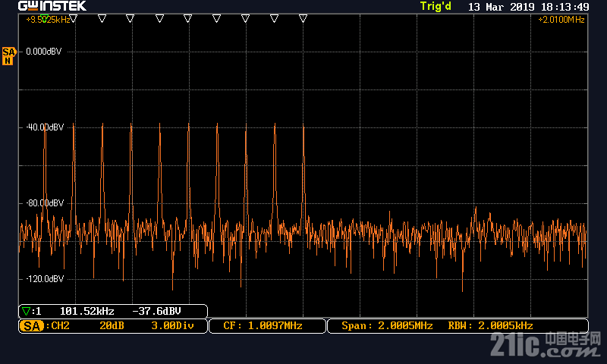Select the green peak marker 1 triangle
Screen dimensions: 607x364
44,18
